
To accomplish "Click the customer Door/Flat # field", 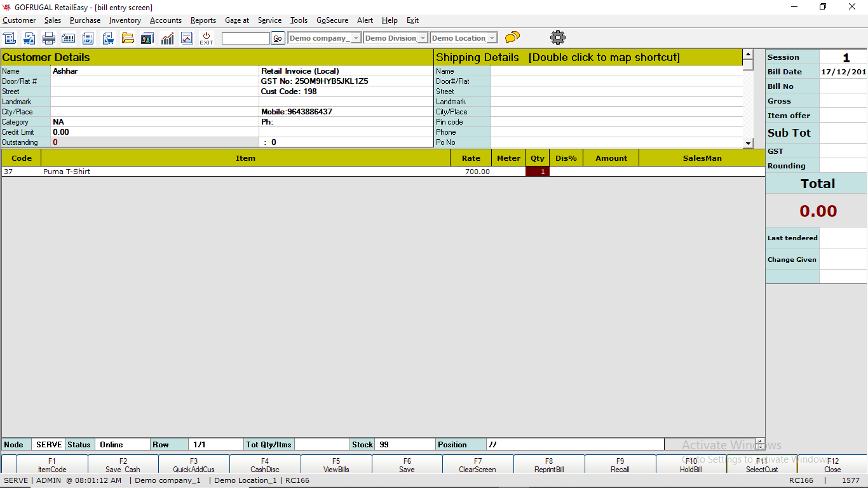I will click(x=154, y=81).
